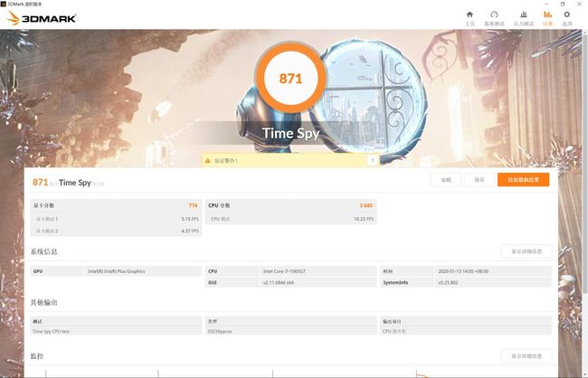Click the 监控 section heading
Viewport: 588px width, 378px height.
[x=37, y=356]
